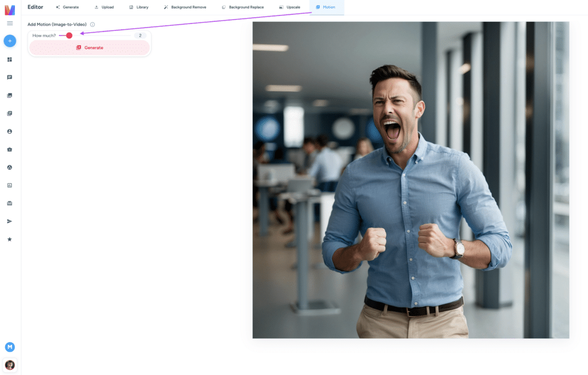588x375 pixels.
Task: Click the pink Generate motion button
Action: 90,48
